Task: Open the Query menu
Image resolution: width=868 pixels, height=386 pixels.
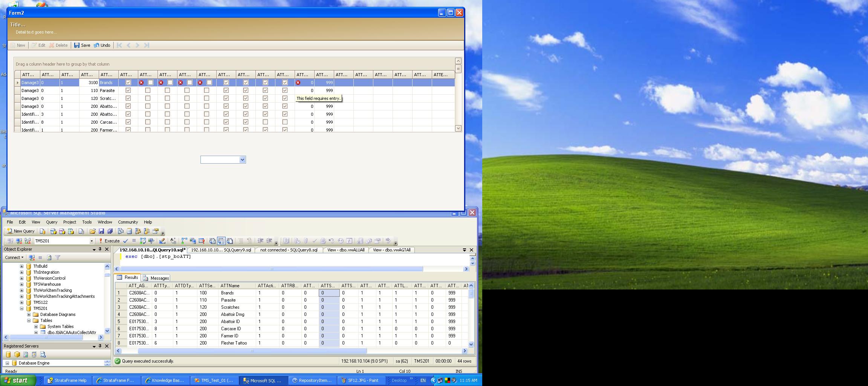Action: coord(52,222)
